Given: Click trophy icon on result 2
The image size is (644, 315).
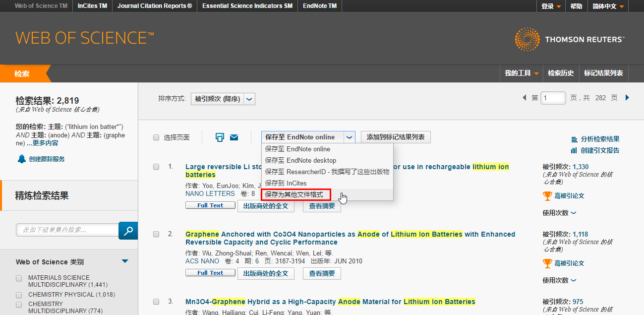Looking at the screenshot, I should (547, 263).
